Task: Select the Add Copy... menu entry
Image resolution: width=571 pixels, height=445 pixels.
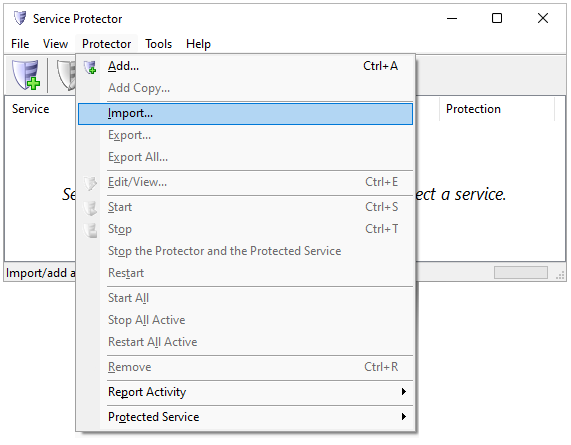Action: (x=245, y=88)
